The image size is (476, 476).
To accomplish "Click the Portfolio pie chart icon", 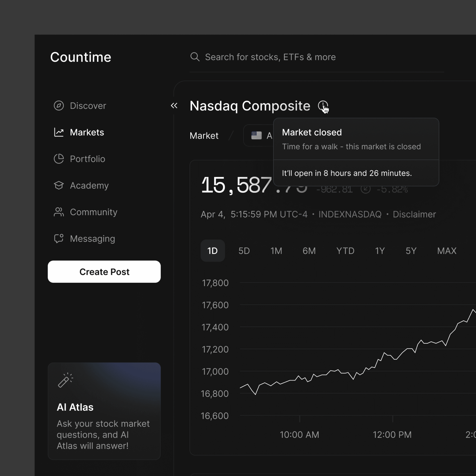I will point(59,159).
